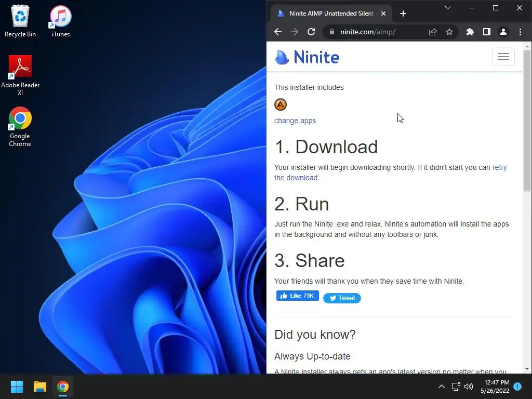The image size is (532, 399).
Task: Open a new Chrome tab
Action: click(x=403, y=14)
